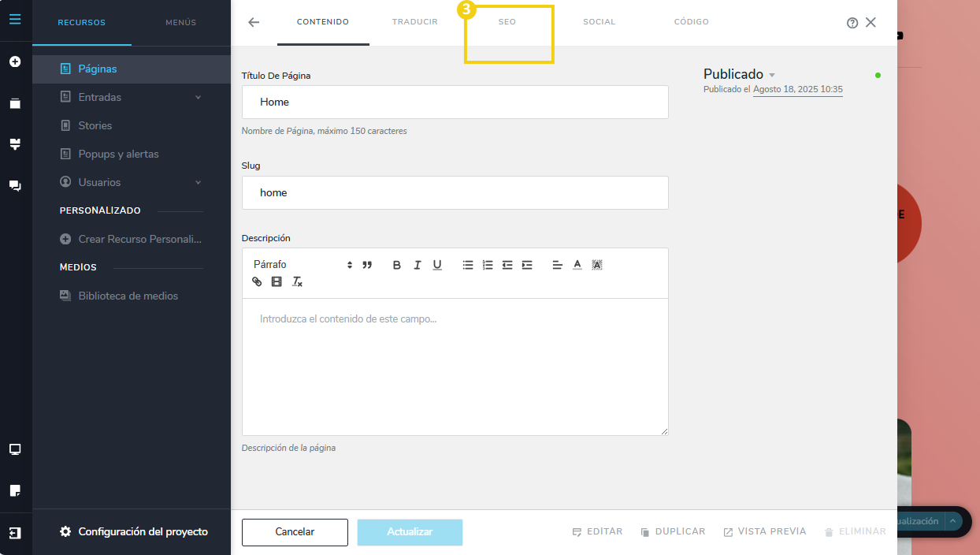
Task: Open the comments chat icon in left rail
Action: 15,186
